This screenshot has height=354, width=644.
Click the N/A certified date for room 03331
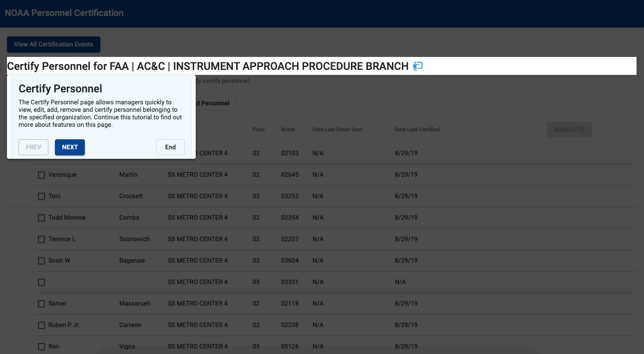400,282
